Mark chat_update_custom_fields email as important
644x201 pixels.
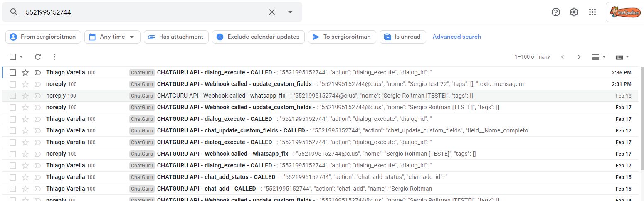click(x=37, y=131)
